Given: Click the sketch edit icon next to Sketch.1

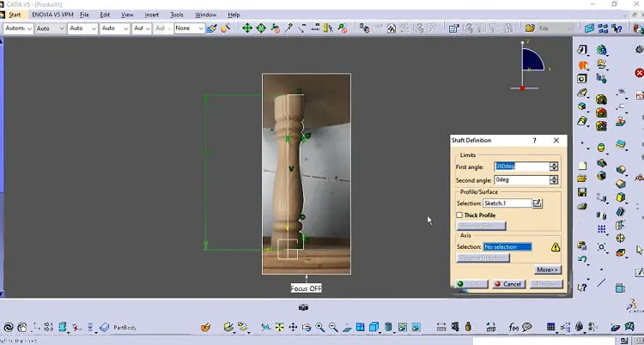Looking at the screenshot, I should (x=538, y=203).
